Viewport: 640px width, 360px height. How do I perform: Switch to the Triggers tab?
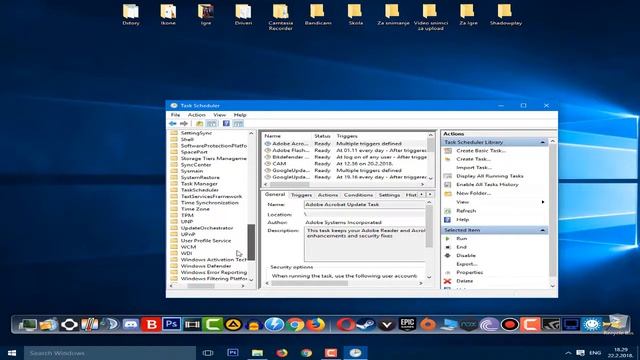[x=301, y=195]
